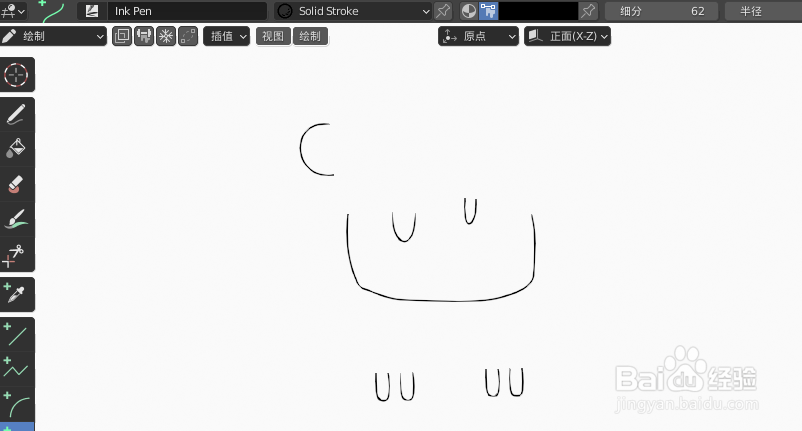Select the Eyedropper tool
The width and height of the screenshot is (802, 431).
click(x=16, y=294)
